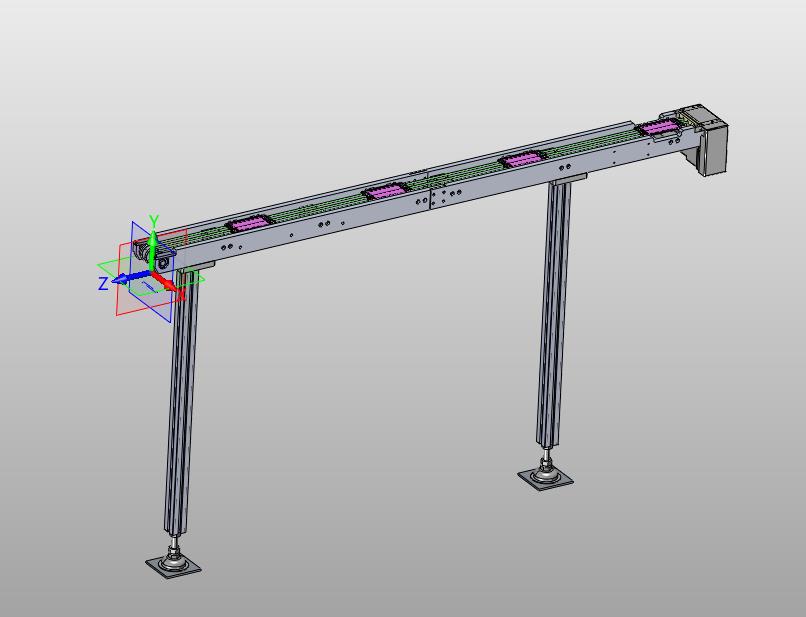The image size is (806, 617).
Task: Select the magenta pallet nearest the coordinate triad
Action: click(x=249, y=224)
